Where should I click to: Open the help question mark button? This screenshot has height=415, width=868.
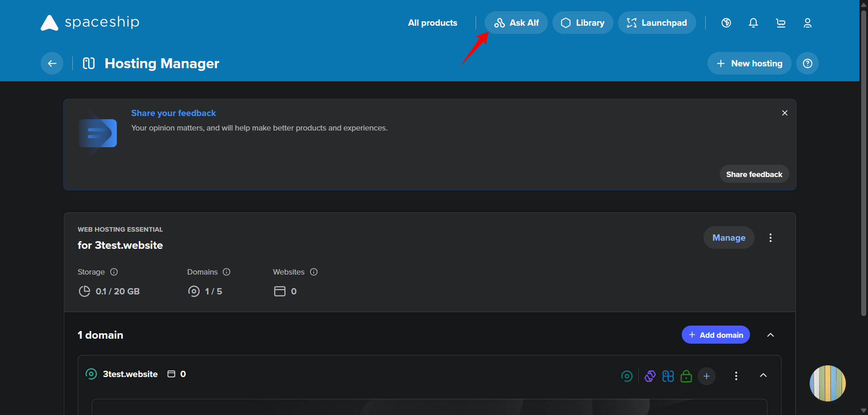coord(807,63)
